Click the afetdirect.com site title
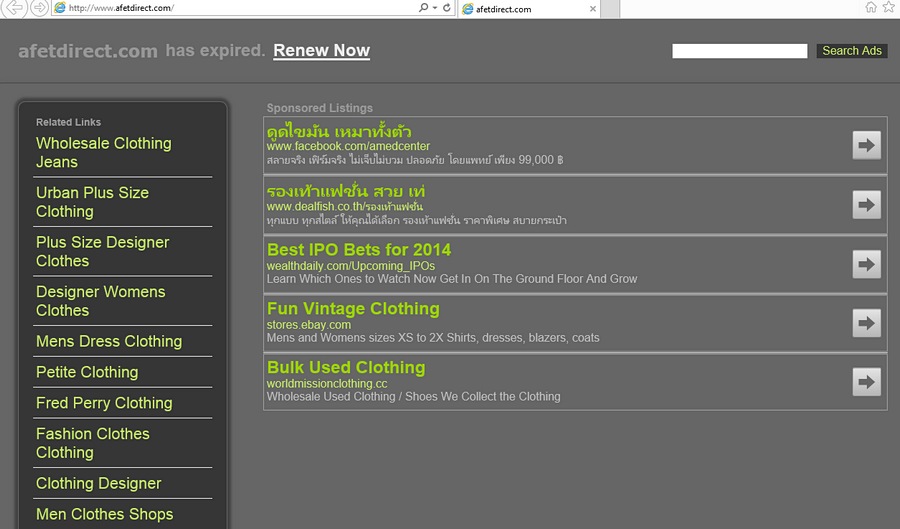The image size is (900, 529). click(88, 51)
